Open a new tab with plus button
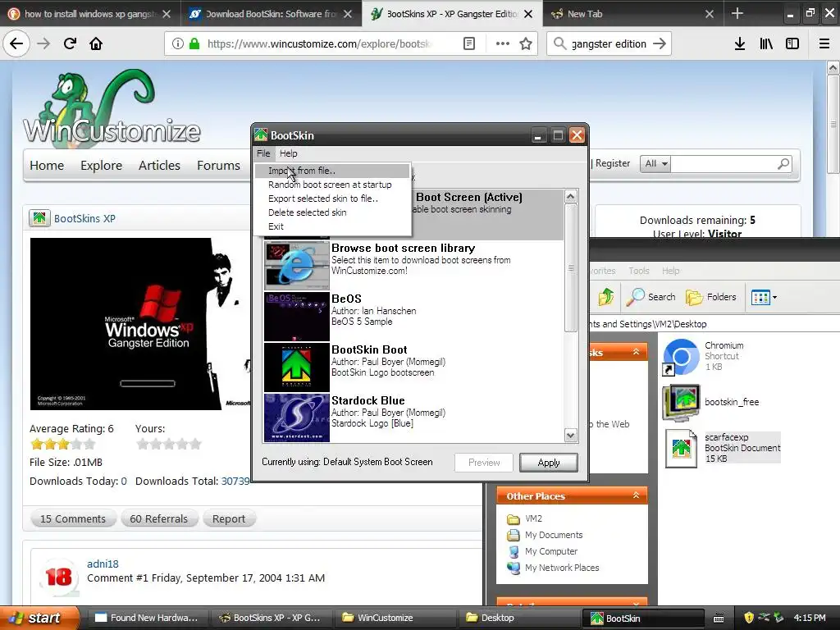 pos(737,13)
